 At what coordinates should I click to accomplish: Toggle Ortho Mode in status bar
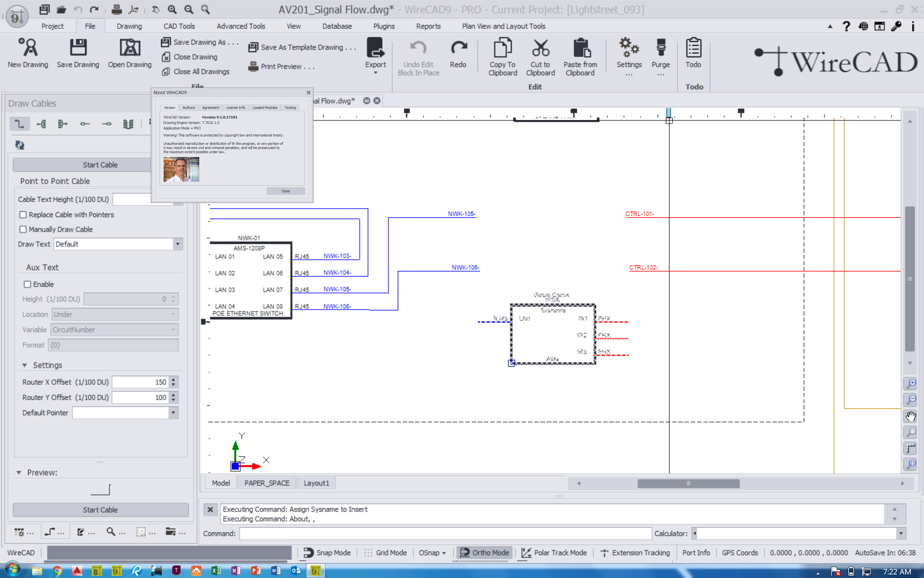(x=484, y=553)
